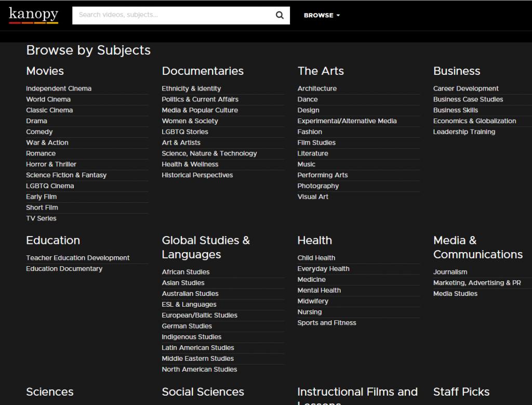
Task: Go to Mental Health subject
Action: (x=319, y=291)
